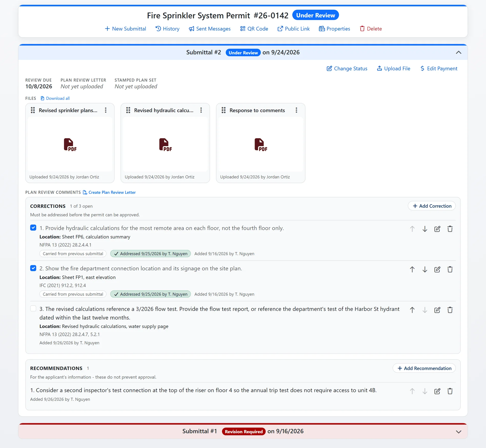This screenshot has width=486, height=448.
Task: Click Add Correction button
Action: [x=432, y=206]
